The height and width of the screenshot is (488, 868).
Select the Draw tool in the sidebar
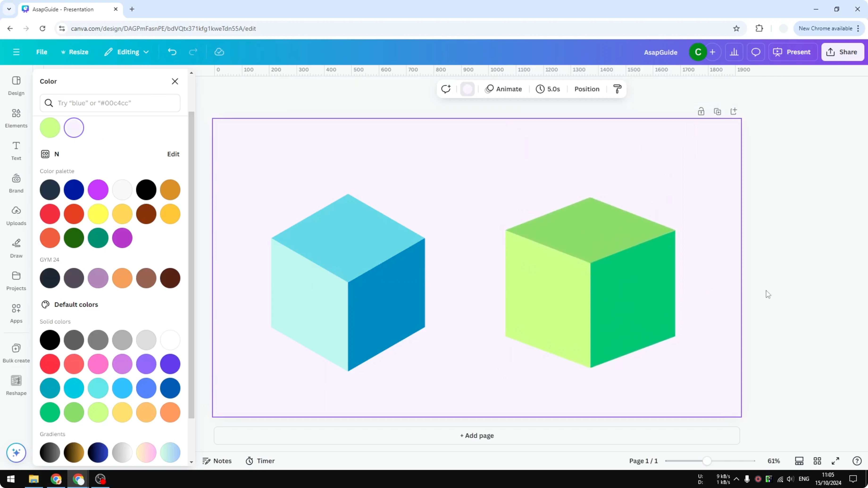(16, 248)
